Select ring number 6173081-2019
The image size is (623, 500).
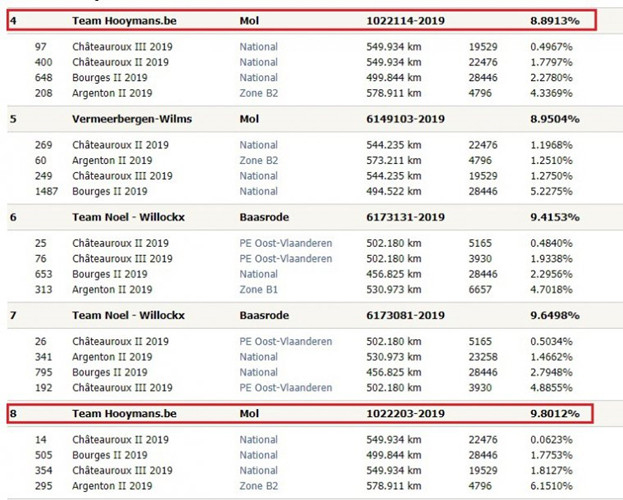click(405, 315)
